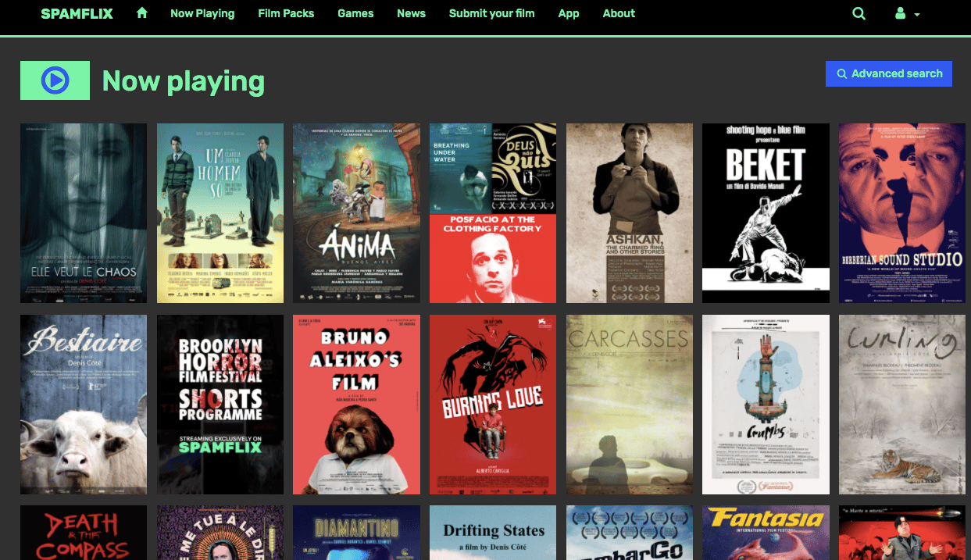The width and height of the screenshot is (971, 560).
Task: Click the Advanced search button
Action: (x=889, y=73)
